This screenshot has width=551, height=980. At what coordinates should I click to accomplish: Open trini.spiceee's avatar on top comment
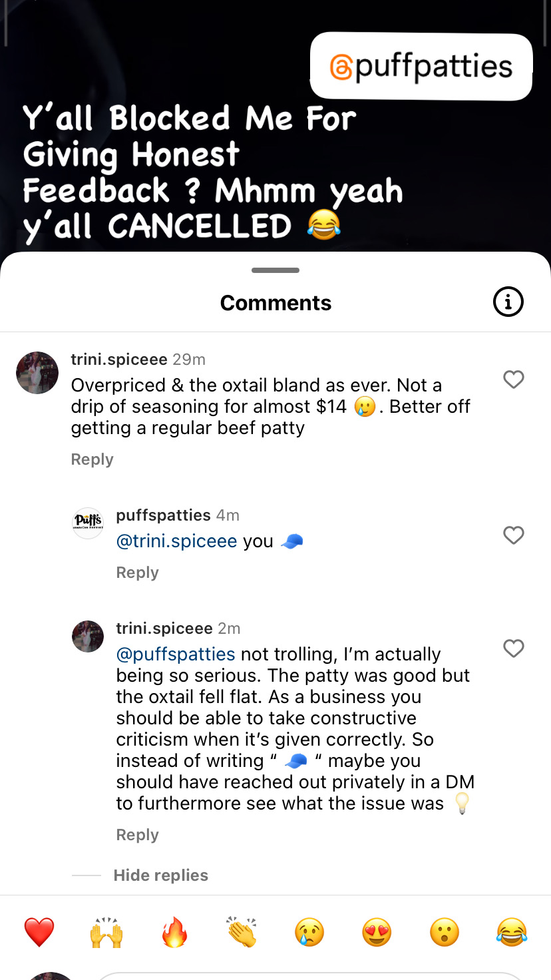pyautogui.click(x=37, y=373)
